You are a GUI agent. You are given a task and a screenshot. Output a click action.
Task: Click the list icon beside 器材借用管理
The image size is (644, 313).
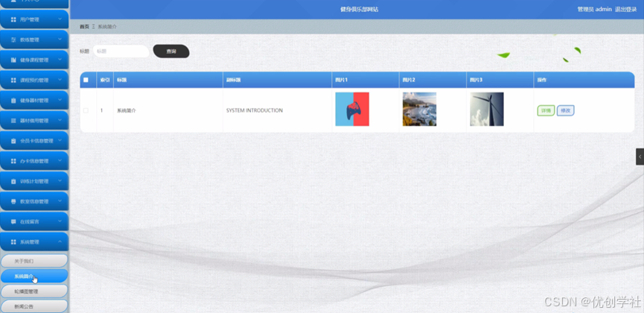(13, 121)
